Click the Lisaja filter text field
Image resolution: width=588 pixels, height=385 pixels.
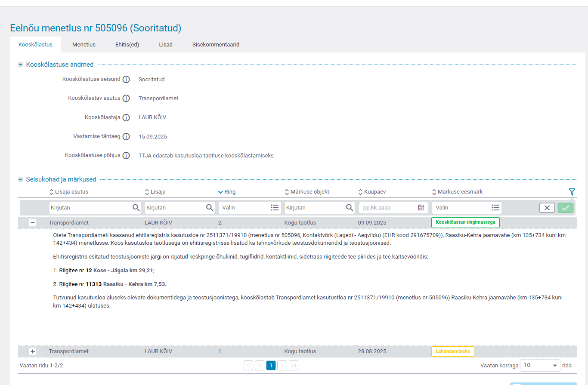pos(174,208)
